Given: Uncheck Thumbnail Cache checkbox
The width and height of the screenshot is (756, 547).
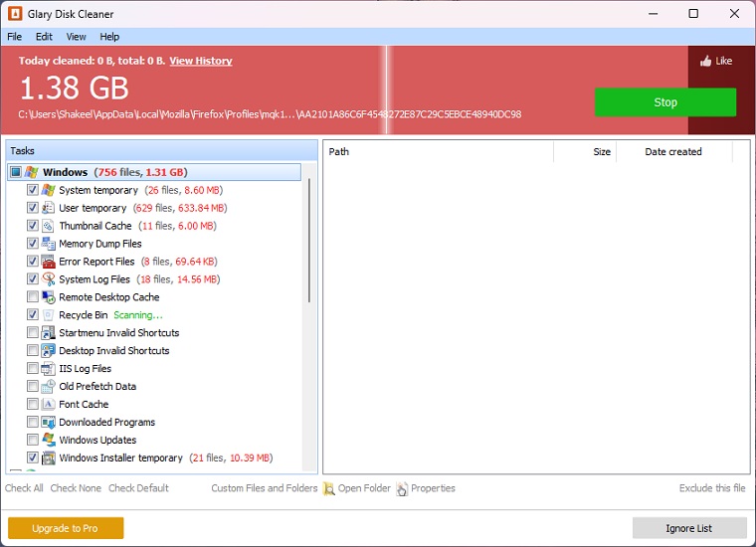Looking at the screenshot, I should (x=32, y=226).
